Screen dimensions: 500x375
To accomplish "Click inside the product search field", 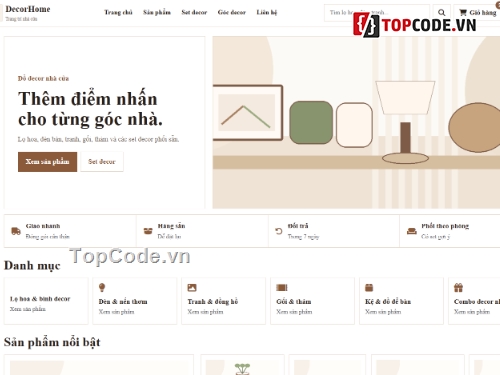I will (377, 13).
